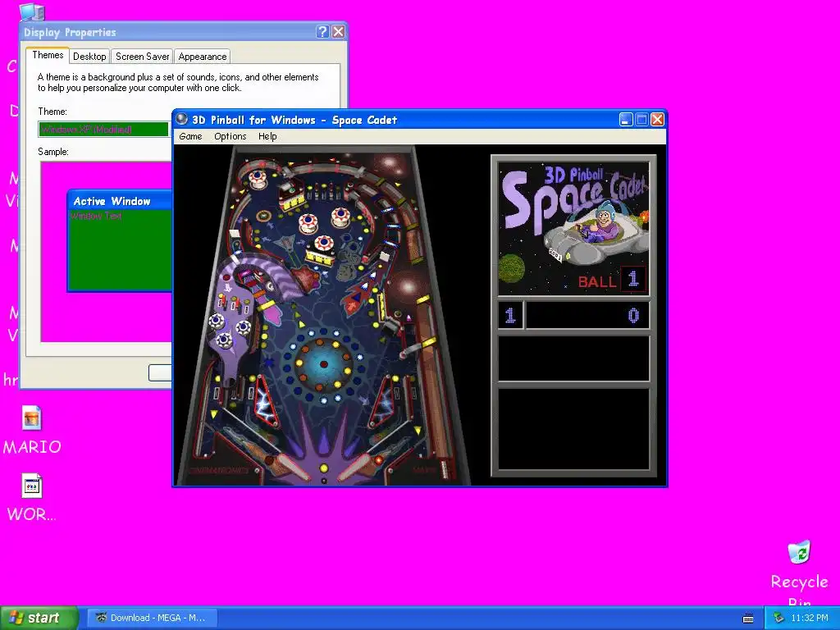
Task: Click the score display showing 0
Action: click(587, 315)
